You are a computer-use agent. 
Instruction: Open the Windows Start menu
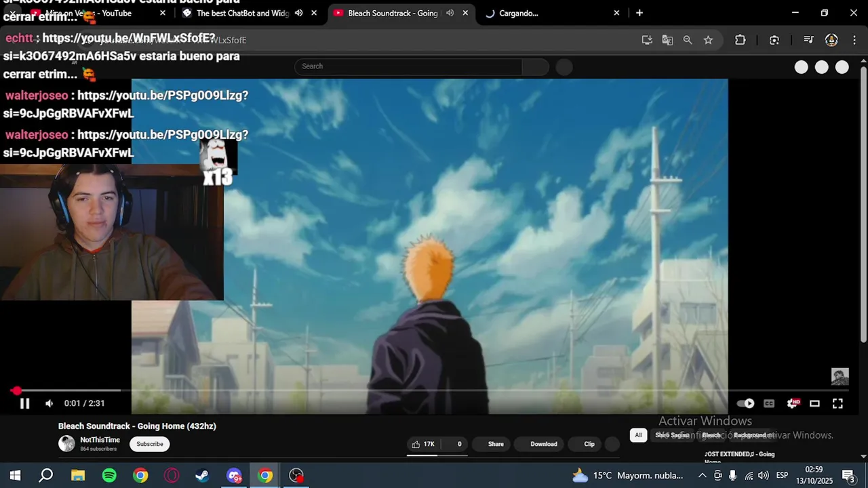(15, 476)
